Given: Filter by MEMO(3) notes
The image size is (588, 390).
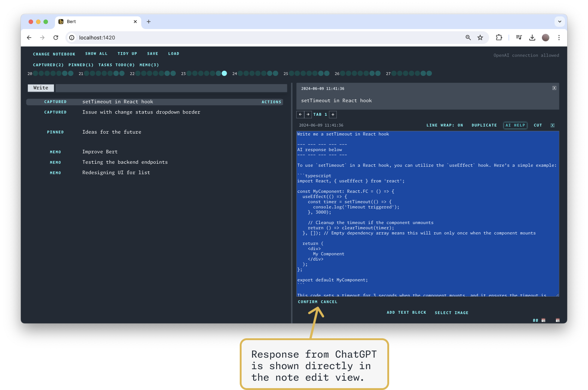Looking at the screenshot, I should point(149,65).
